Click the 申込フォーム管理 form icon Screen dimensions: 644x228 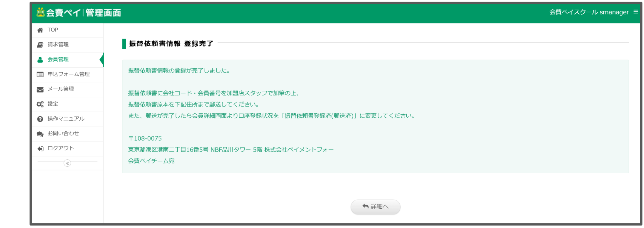[40, 75]
